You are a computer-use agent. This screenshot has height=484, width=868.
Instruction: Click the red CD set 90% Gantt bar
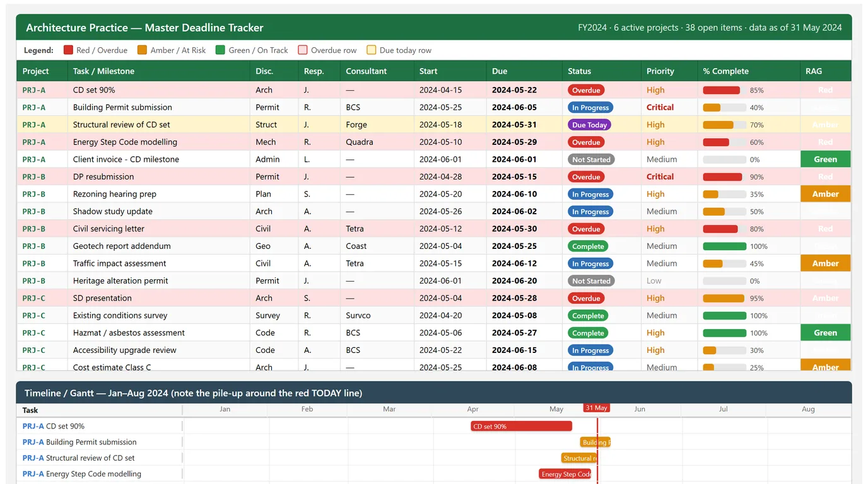click(521, 426)
